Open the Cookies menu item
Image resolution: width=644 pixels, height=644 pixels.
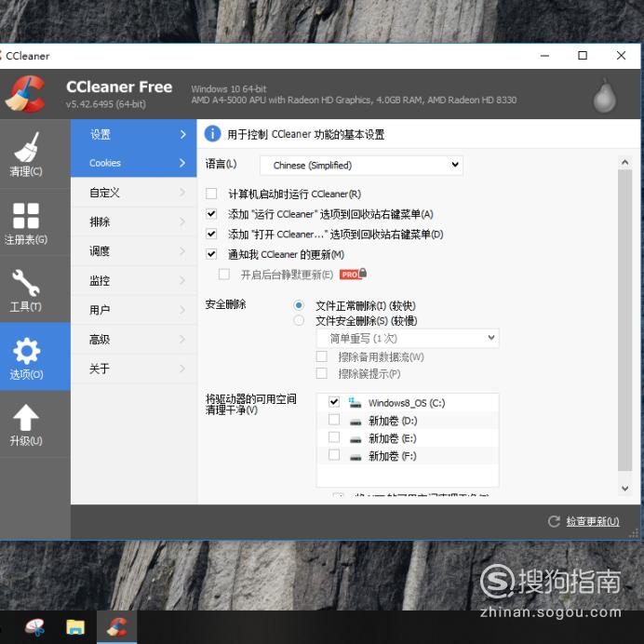click(x=133, y=163)
